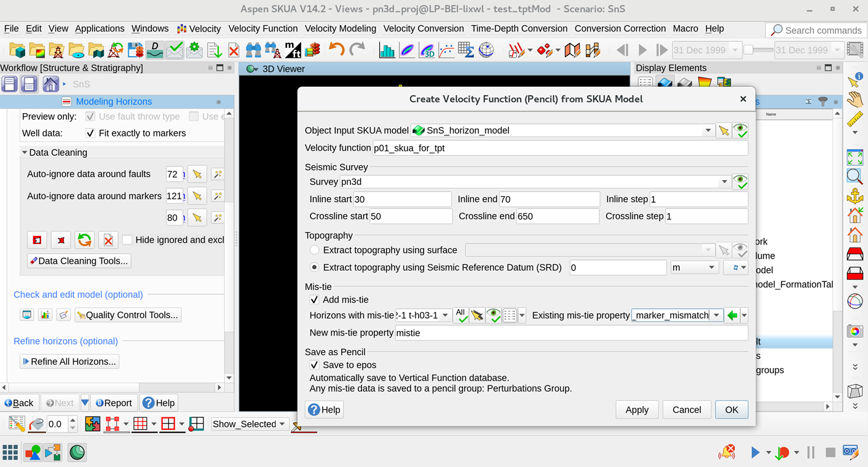Viewport: 868px width, 467px height.
Task: Click the green checkmark envelope icon
Action: (175, 50)
